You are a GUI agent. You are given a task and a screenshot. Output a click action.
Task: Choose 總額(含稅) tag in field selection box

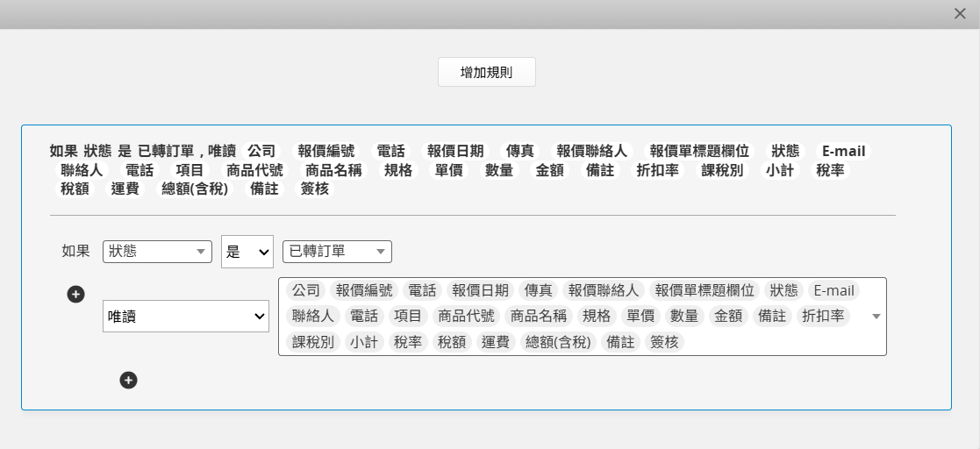click(559, 342)
